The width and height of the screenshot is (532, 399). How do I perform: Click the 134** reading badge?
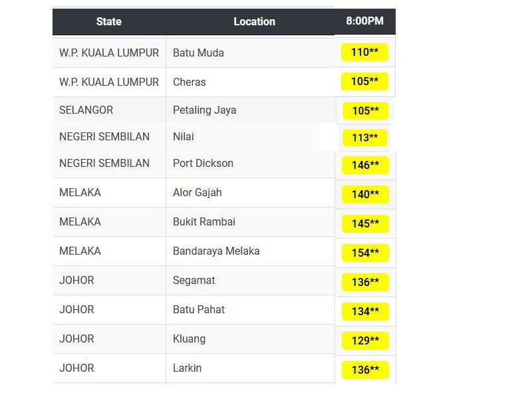tap(365, 311)
